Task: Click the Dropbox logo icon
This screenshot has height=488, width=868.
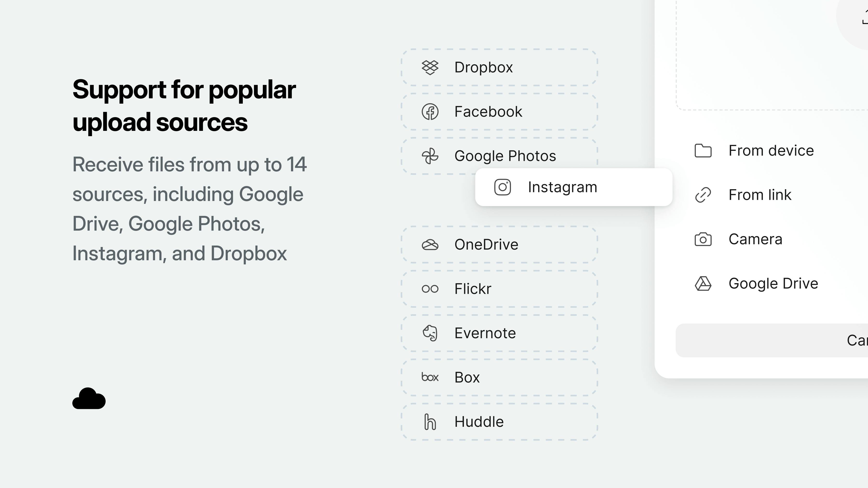Action: click(x=430, y=67)
